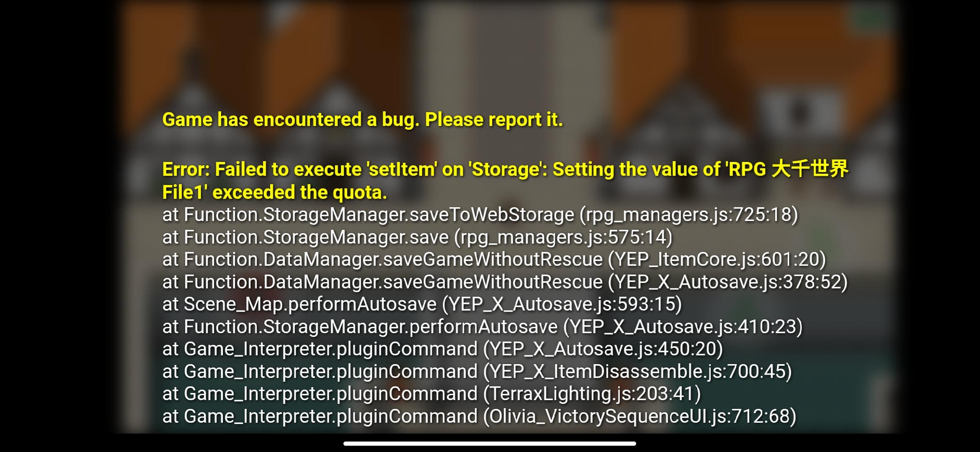Tap the home indicator bar at bottom
Image resolution: width=980 pixels, height=452 pixels.
pyautogui.click(x=490, y=444)
